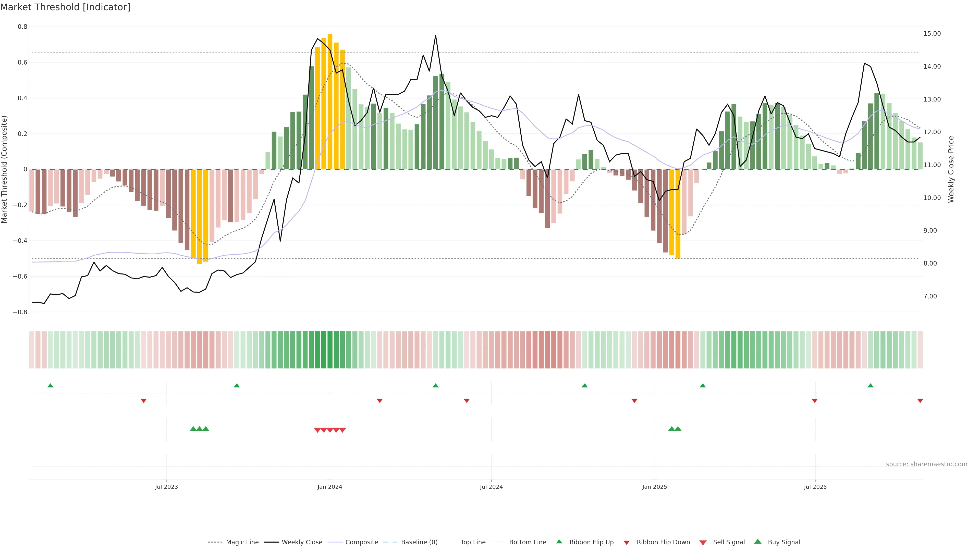Toggle the Top Line legend entry
Screen dimensions: 980x551
coord(473,542)
